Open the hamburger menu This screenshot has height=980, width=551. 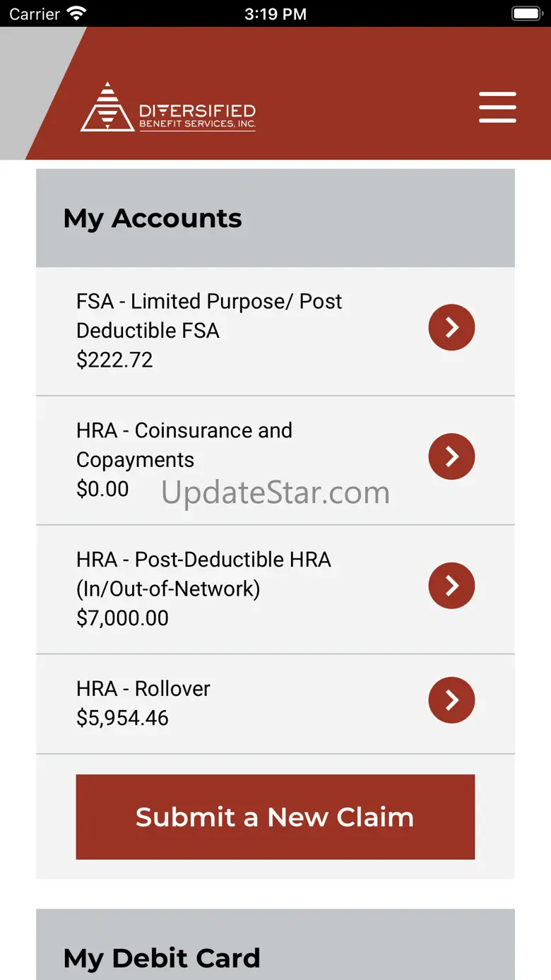(497, 107)
